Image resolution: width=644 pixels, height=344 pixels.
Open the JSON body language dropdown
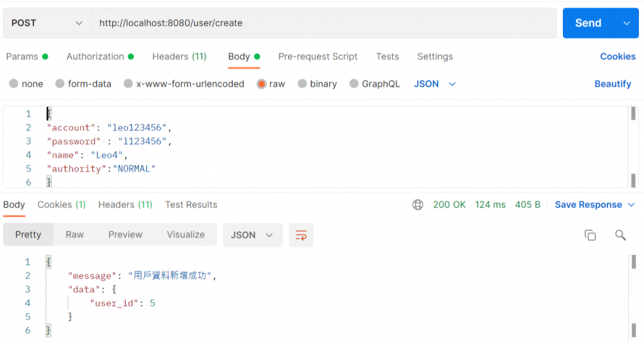click(435, 84)
